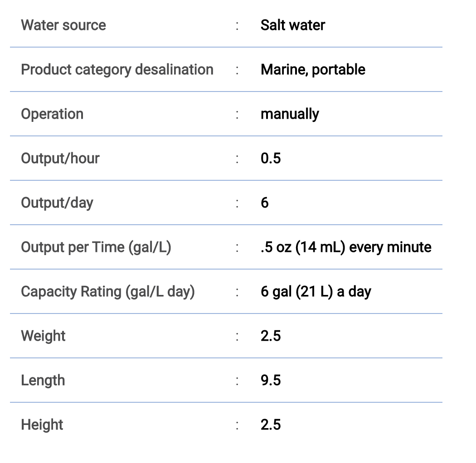The height and width of the screenshot is (463, 476).
Task: Select the Length value 9.5
Action: coord(271,381)
